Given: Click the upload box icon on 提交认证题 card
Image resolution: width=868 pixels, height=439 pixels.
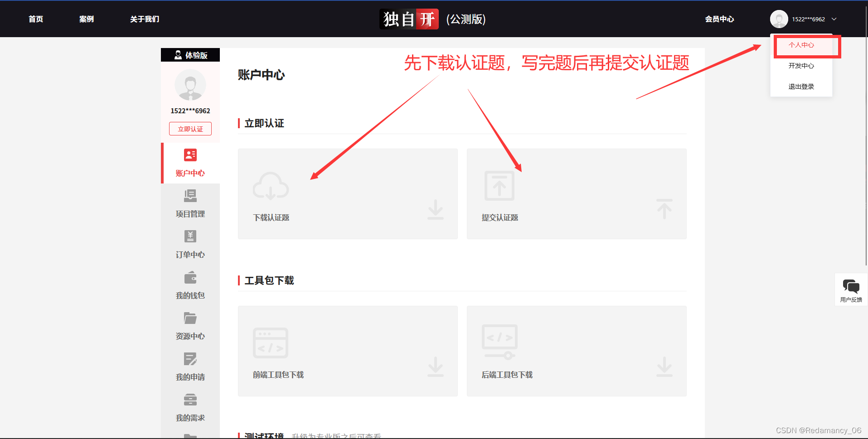Looking at the screenshot, I should pyautogui.click(x=499, y=185).
